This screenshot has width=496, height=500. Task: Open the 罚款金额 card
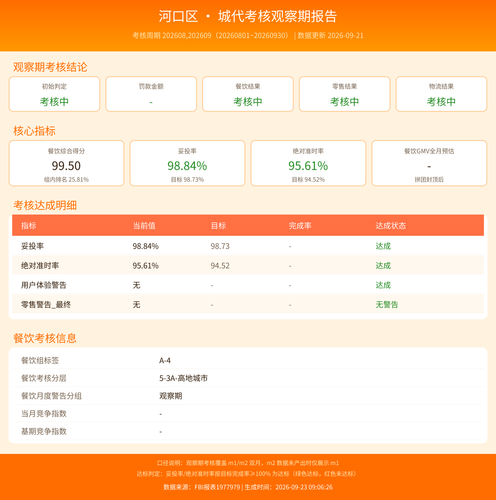[151, 94]
